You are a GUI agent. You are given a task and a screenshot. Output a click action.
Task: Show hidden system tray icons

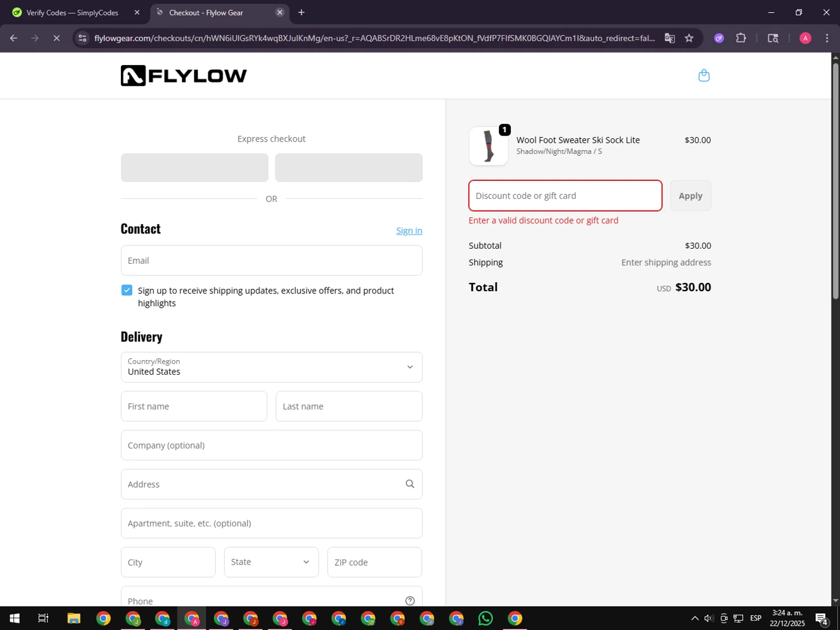[695, 618]
